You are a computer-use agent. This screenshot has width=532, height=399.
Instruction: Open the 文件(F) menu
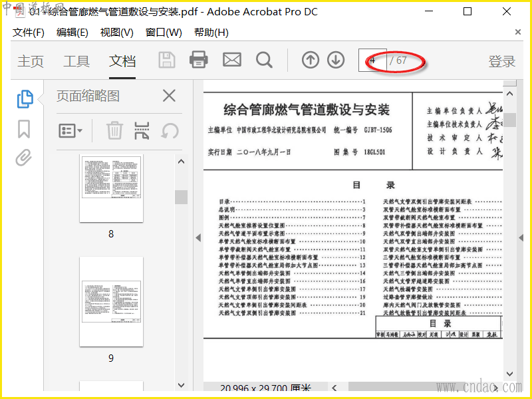click(29, 33)
